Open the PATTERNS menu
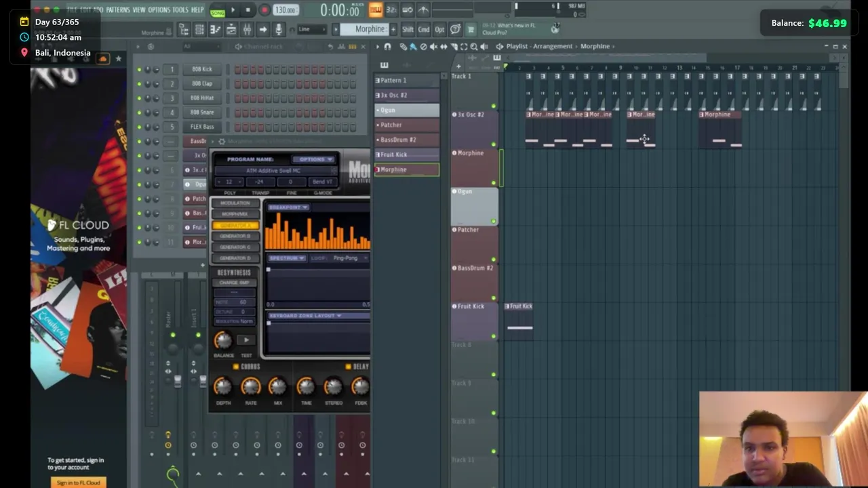The height and width of the screenshot is (488, 868). tap(118, 10)
